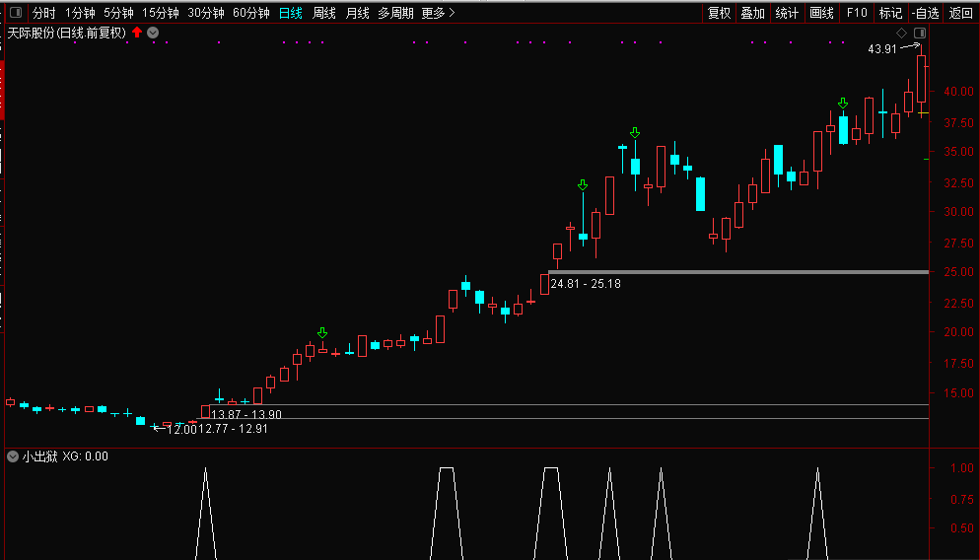Click the 天际股份(日线.前复权) title text
The width and height of the screenshot is (980, 560).
tap(66, 33)
